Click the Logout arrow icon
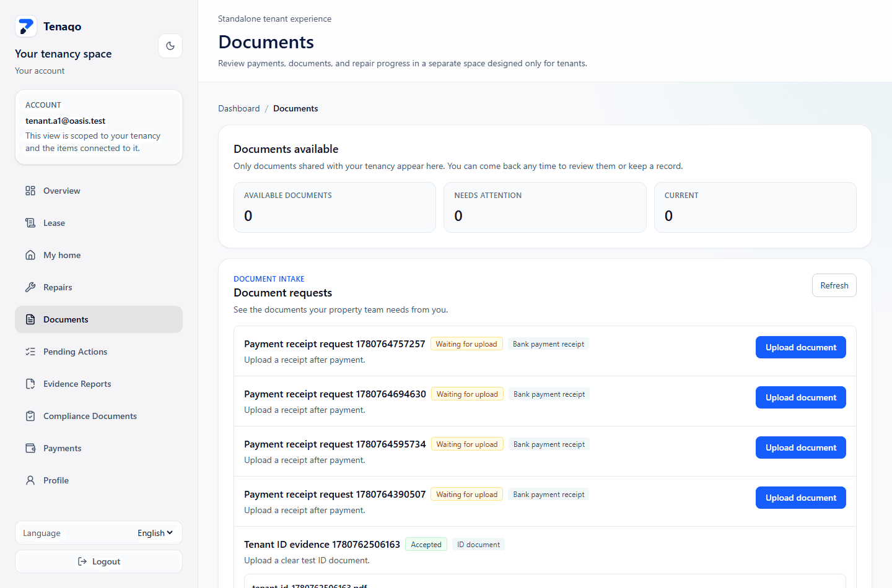This screenshot has height=588, width=892. [x=82, y=561]
